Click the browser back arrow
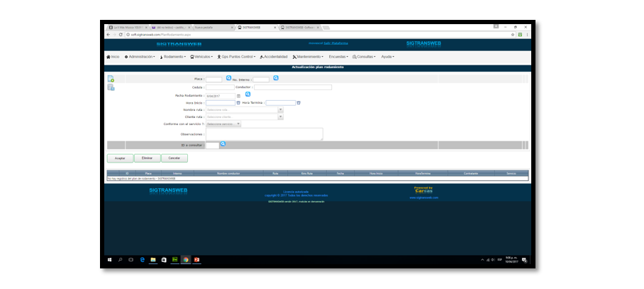This screenshot has height=289, width=644. (x=108, y=35)
